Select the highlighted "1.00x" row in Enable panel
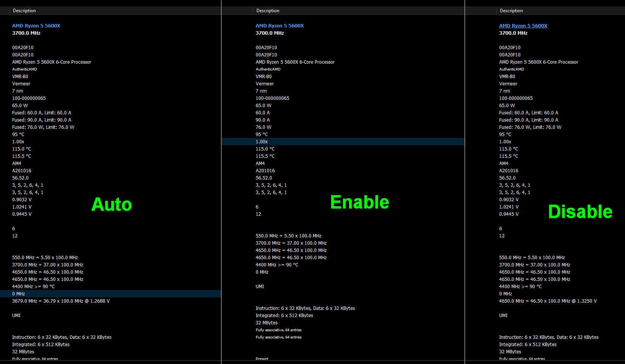 pos(343,142)
